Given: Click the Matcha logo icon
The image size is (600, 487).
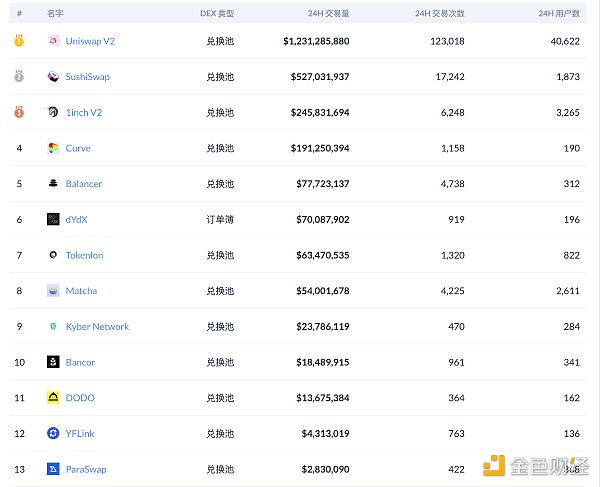Looking at the screenshot, I should point(53,291).
